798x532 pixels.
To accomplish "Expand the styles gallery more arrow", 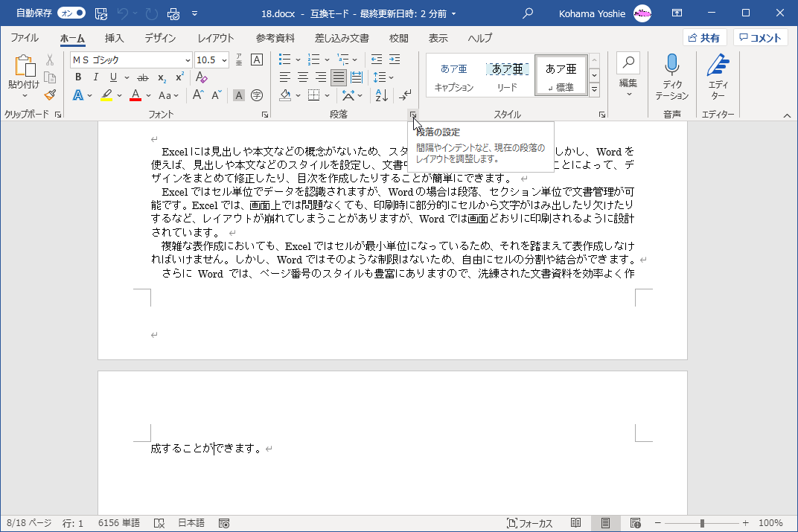I will coord(594,89).
